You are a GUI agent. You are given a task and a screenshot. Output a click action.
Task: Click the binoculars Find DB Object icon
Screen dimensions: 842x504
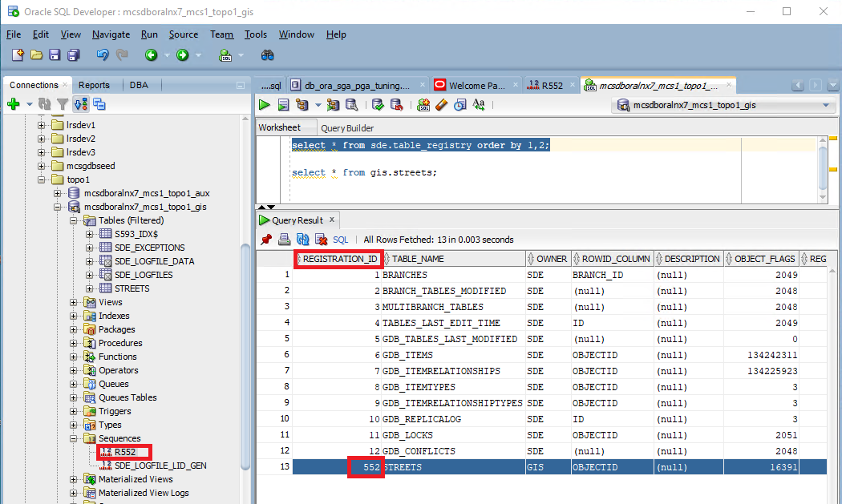pyautogui.click(x=268, y=55)
